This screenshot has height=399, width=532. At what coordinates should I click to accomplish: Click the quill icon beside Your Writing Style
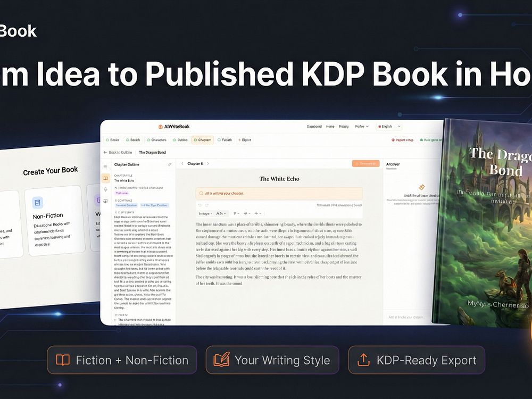(221, 360)
